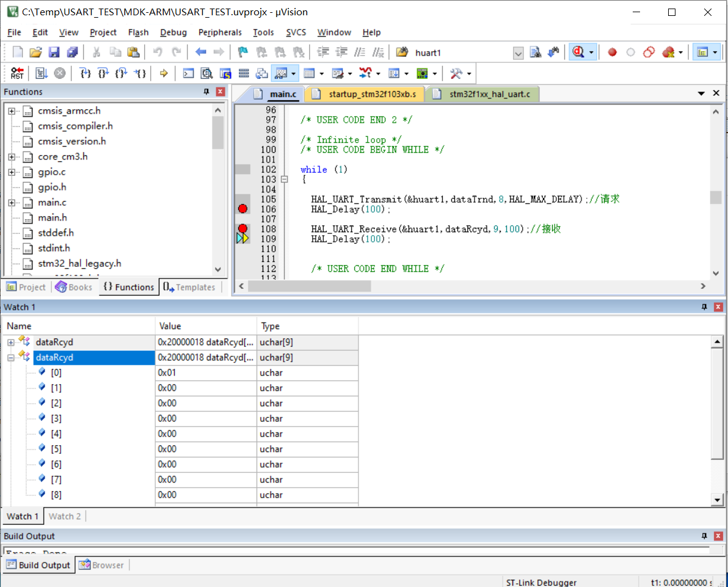Pin the Watch 1 panel
Image resolution: width=728 pixels, height=587 pixels.
tap(704, 307)
